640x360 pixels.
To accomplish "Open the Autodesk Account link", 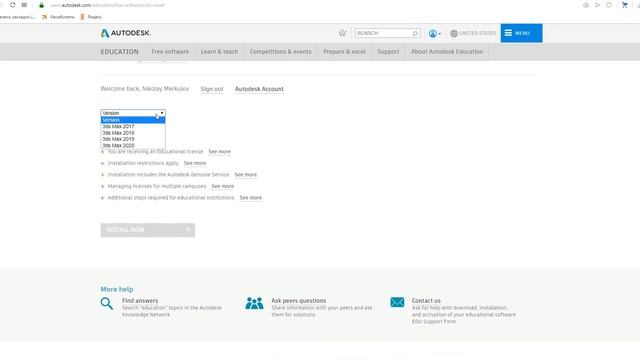I will pos(259,89).
